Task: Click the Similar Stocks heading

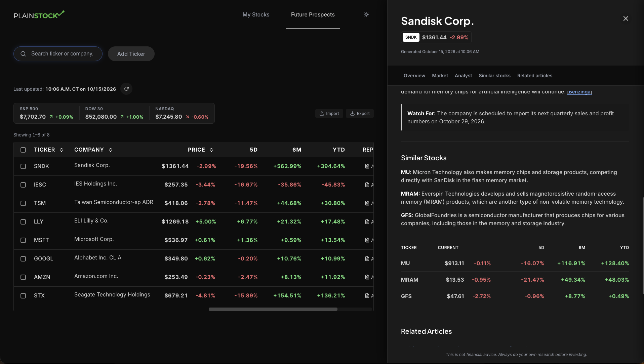Action: 424,158
